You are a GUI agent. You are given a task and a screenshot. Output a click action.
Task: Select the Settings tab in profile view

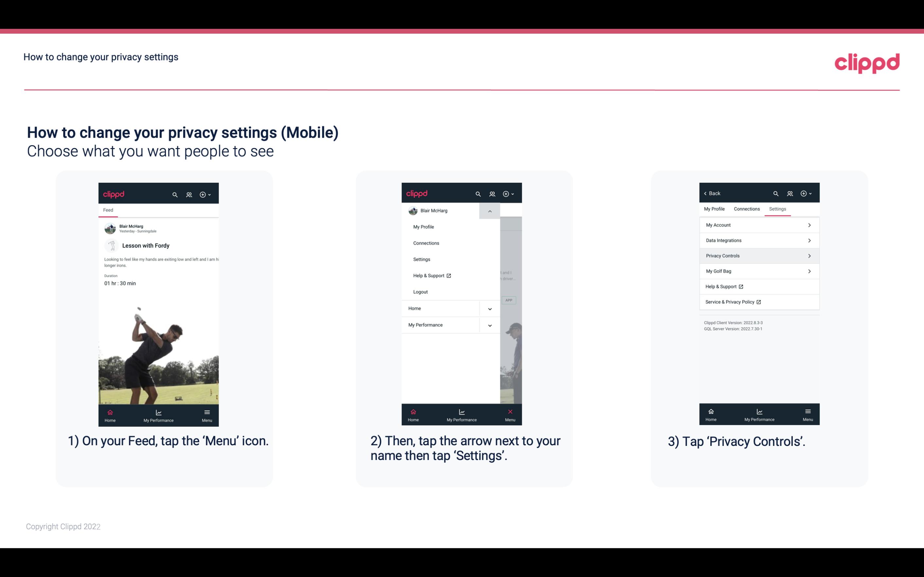(x=777, y=209)
